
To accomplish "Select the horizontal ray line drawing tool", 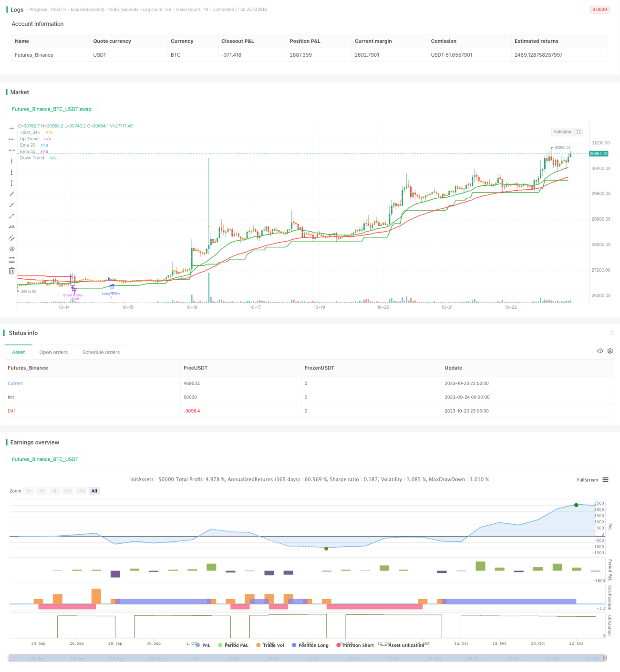I will [x=11, y=139].
